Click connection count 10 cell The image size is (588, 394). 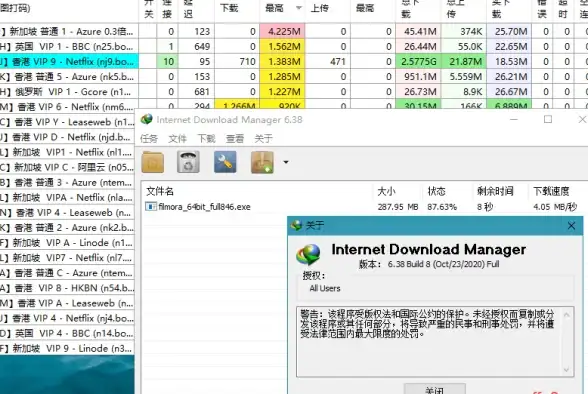168,61
